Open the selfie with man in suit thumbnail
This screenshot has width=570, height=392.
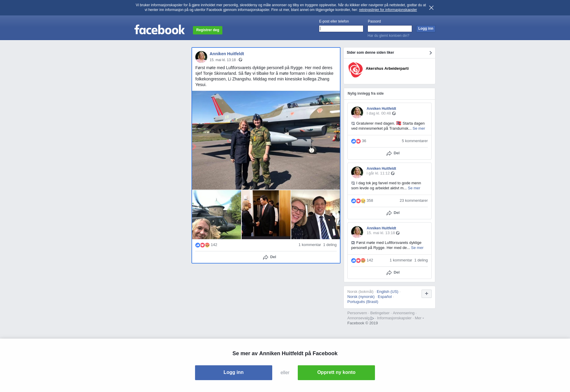(316, 215)
